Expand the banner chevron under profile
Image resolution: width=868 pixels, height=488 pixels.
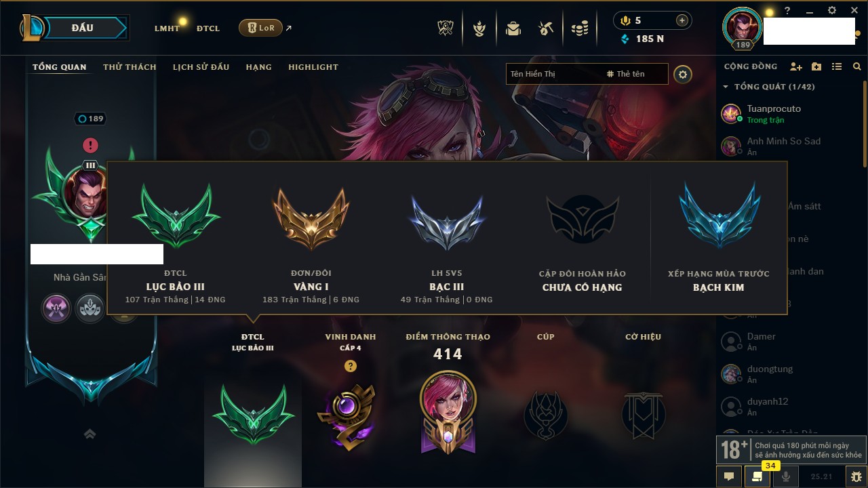coord(90,434)
